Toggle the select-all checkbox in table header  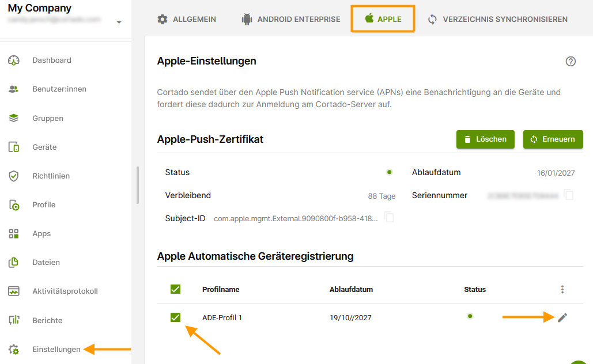tap(175, 289)
